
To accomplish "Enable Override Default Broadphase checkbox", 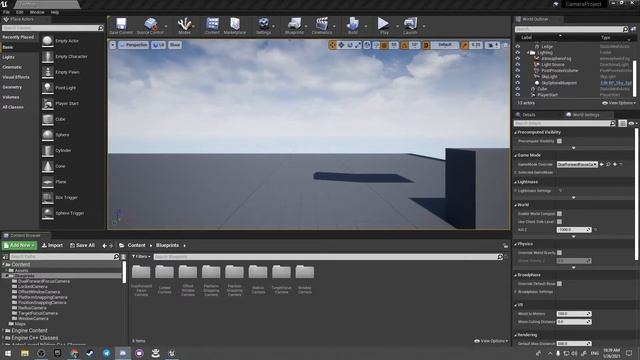I will pos(560,284).
